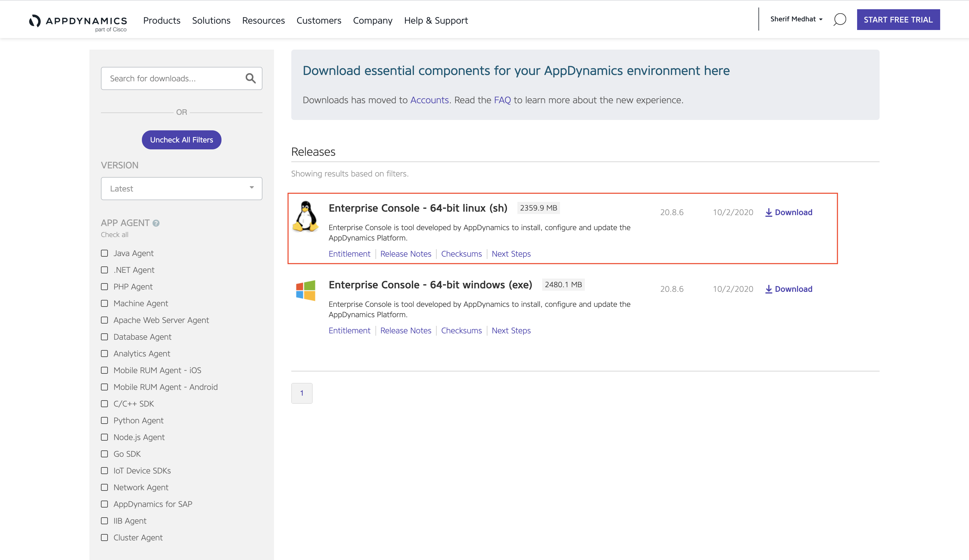Open the Resources menu
The height and width of the screenshot is (560, 969).
pyautogui.click(x=263, y=20)
